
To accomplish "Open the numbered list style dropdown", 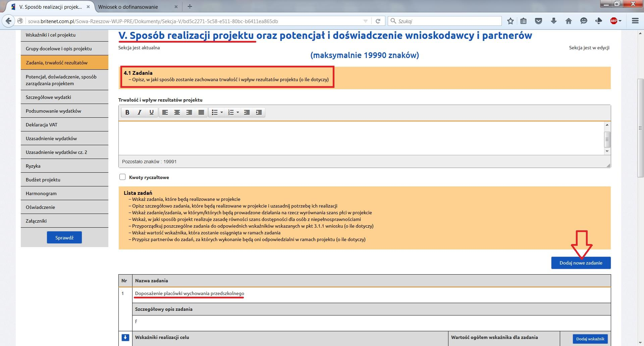I will click(238, 112).
